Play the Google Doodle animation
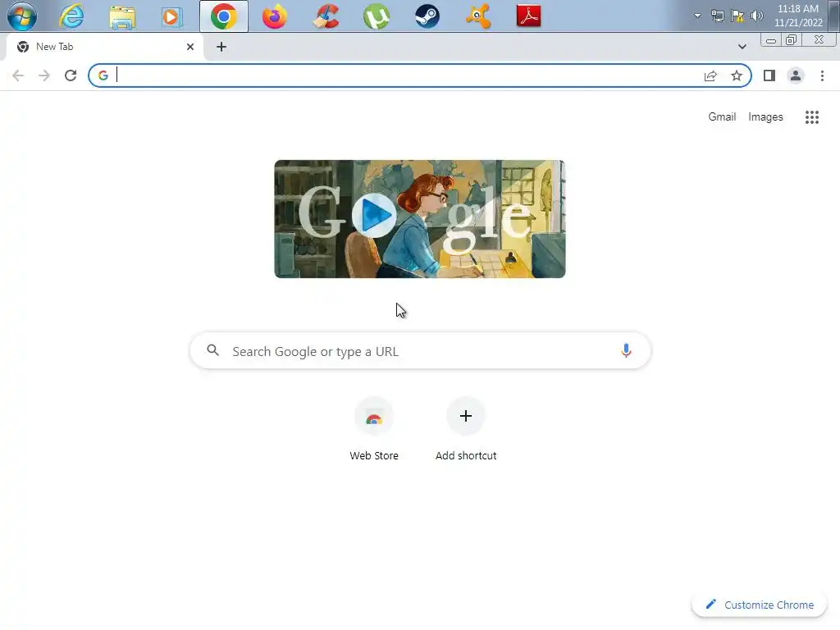840x630 pixels. (x=374, y=216)
